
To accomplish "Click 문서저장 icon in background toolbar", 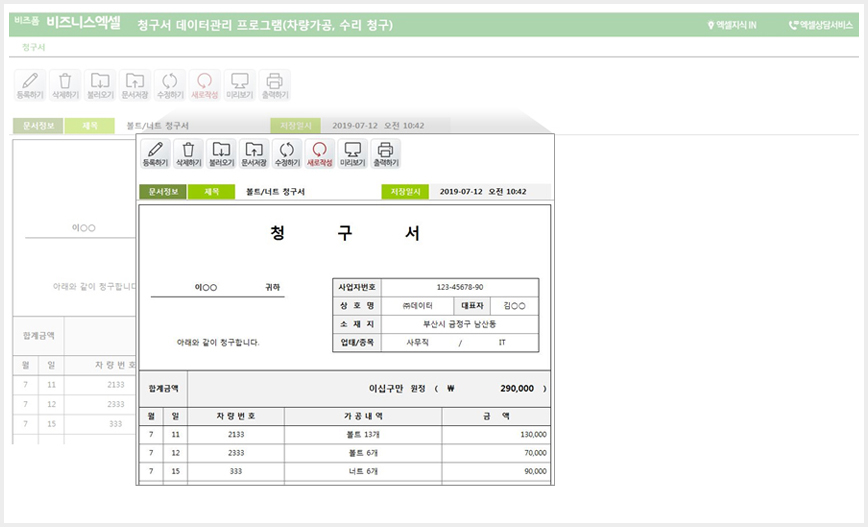I will click(135, 85).
